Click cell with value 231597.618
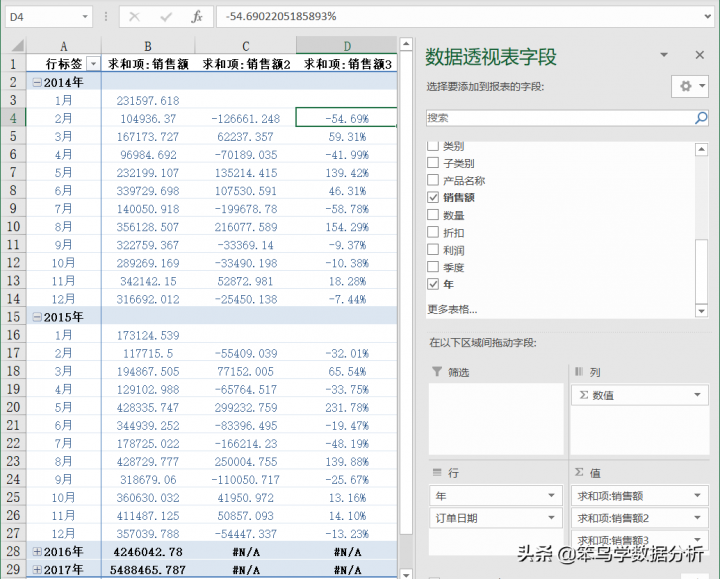Image resolution: width=720 pixels, height=579 pixels. 148,101
